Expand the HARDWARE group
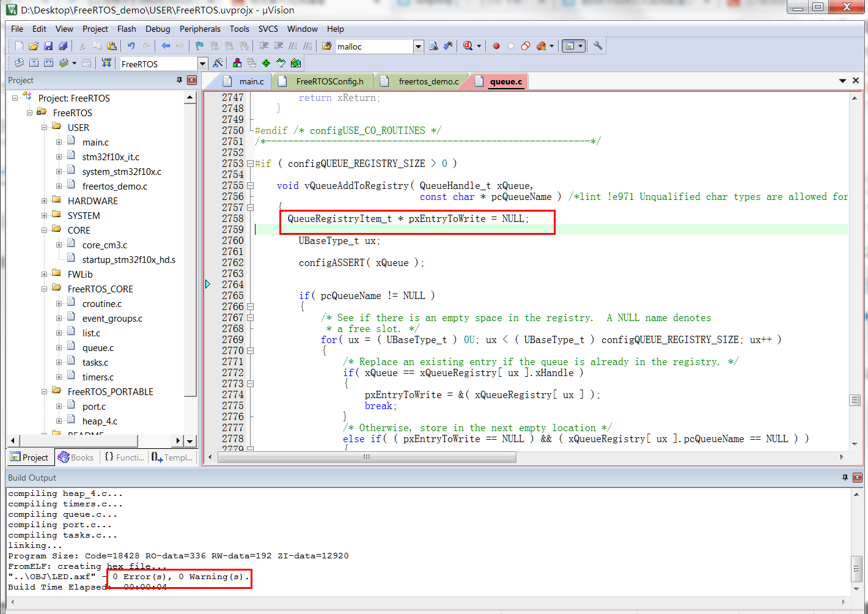Image resolution: width=868 pixels, height=614 pixels. (x=44, y=201)
